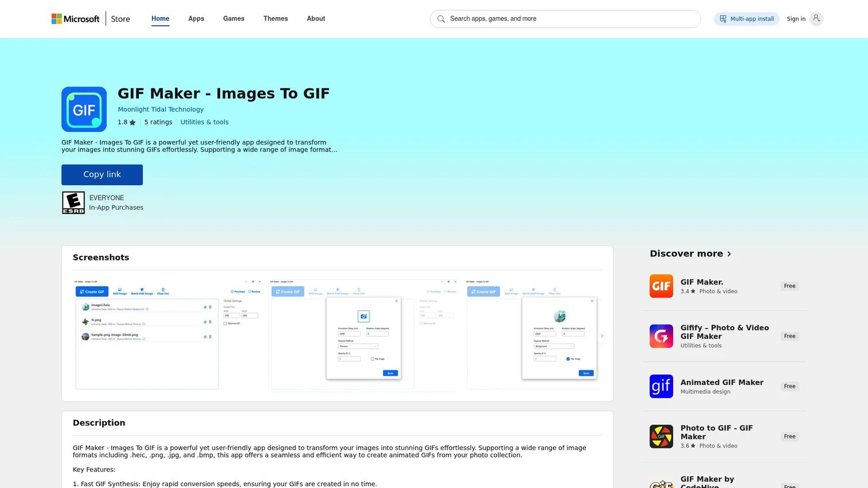Click the Free button for Photo to GIF
Image resolution: width=868 pixels, height=488 pixels.
[x=789, y=436]
